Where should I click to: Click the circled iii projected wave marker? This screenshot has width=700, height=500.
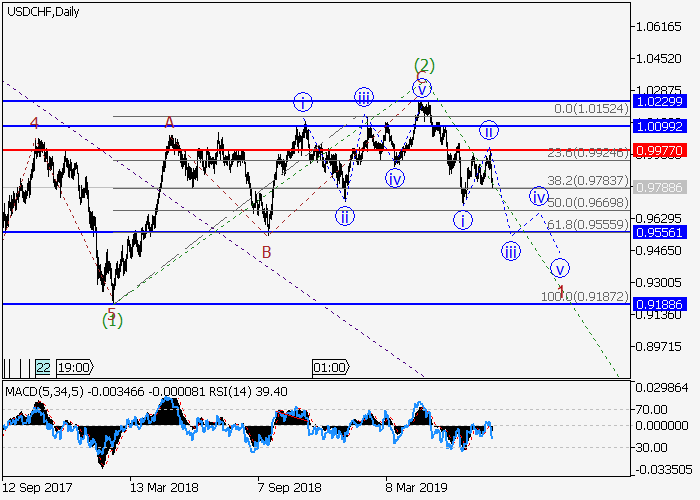point(511,251)
